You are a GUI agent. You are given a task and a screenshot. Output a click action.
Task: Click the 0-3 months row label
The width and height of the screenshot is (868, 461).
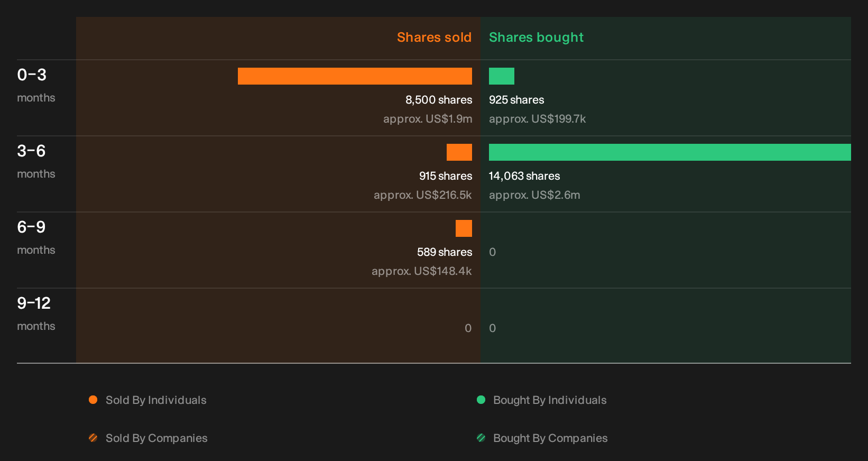click(36, 85)
